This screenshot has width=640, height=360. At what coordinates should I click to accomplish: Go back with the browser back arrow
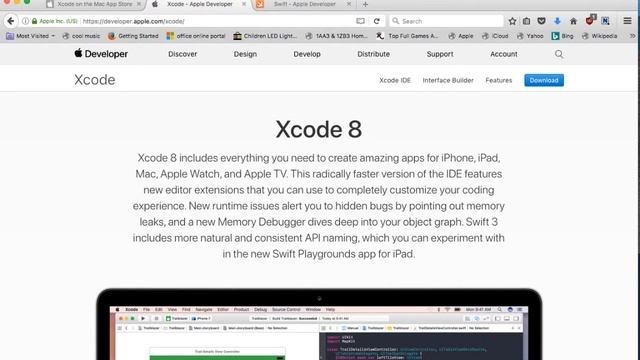point(11,21)
